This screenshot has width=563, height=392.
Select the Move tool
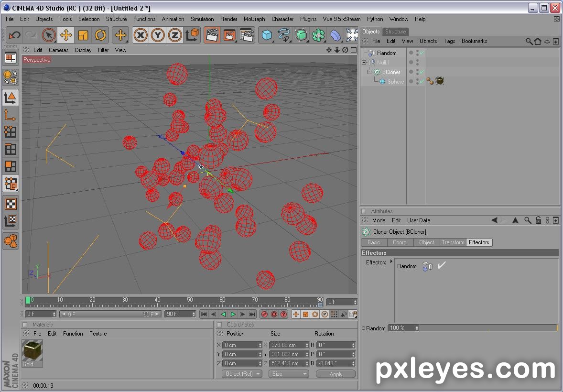[x=66, y=35]
